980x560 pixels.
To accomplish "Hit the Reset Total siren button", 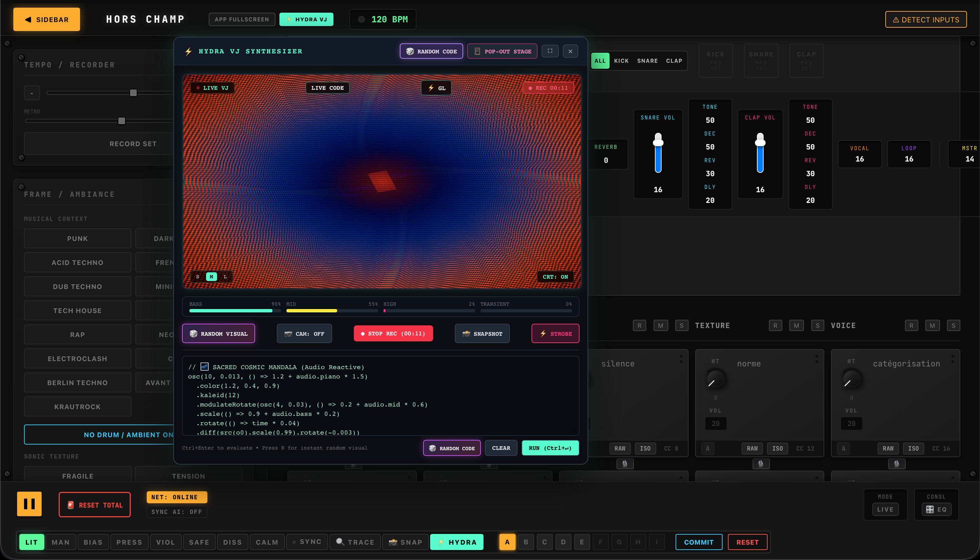I will click(94, 505).
